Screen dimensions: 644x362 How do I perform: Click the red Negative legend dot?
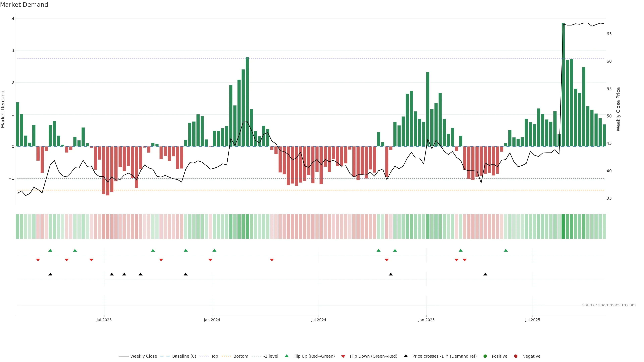coord(516,356)
